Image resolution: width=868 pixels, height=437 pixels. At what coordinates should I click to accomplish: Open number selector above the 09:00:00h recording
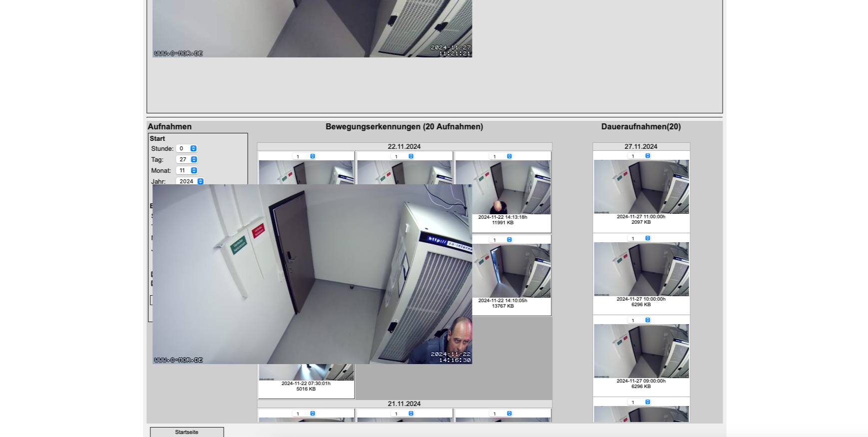(640, 320)
